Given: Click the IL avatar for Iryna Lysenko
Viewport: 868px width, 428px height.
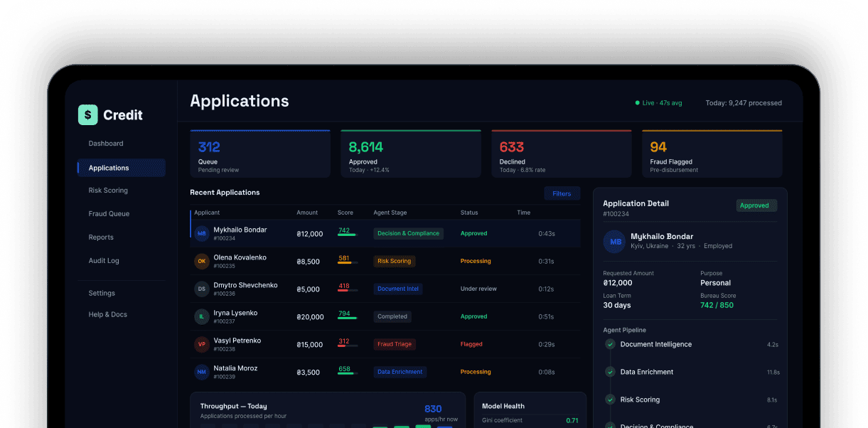Looking at the screenshot, I should pyautogui.click(x=202, y=316).
